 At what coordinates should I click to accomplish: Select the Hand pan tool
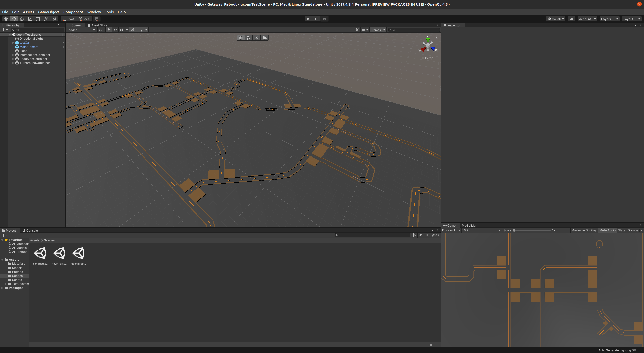point(6,19)
